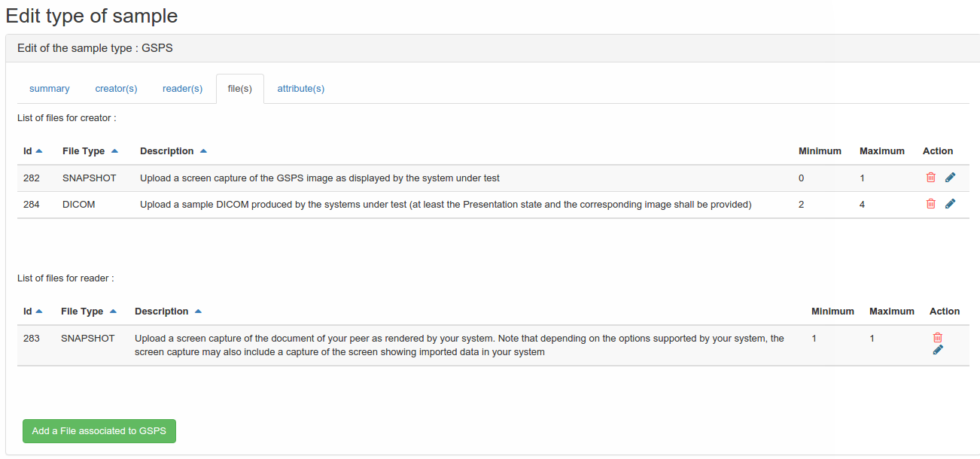
Task: Delete the reader file with Id 283
Action: (x=938, y=338)
